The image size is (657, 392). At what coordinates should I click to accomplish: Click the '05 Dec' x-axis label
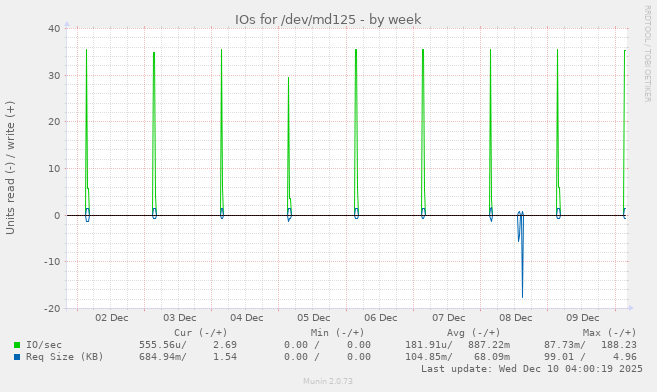313,318
